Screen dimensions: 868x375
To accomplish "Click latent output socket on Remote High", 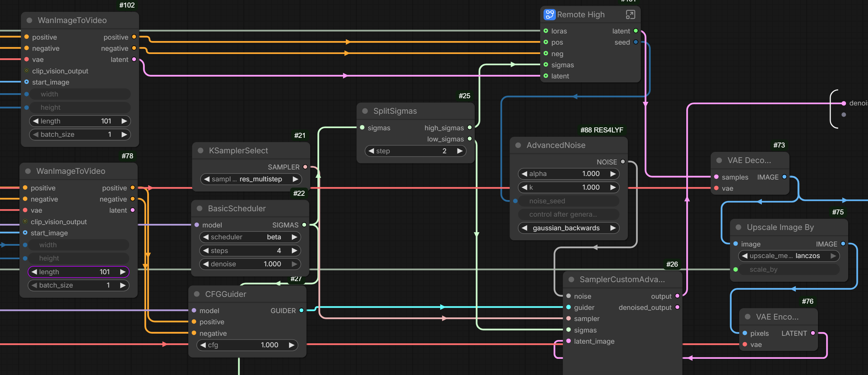I will click(636, 31).
